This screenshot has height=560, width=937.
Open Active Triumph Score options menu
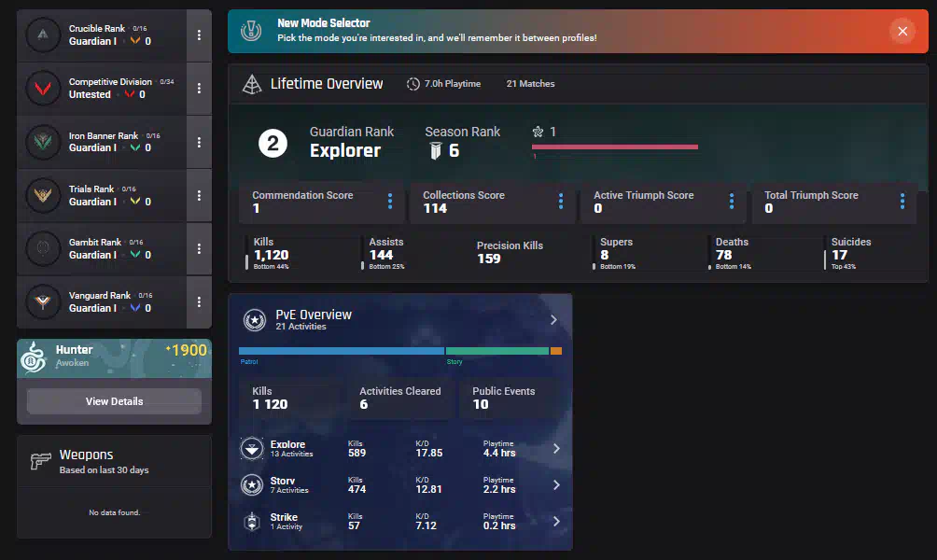click(732, 201)
